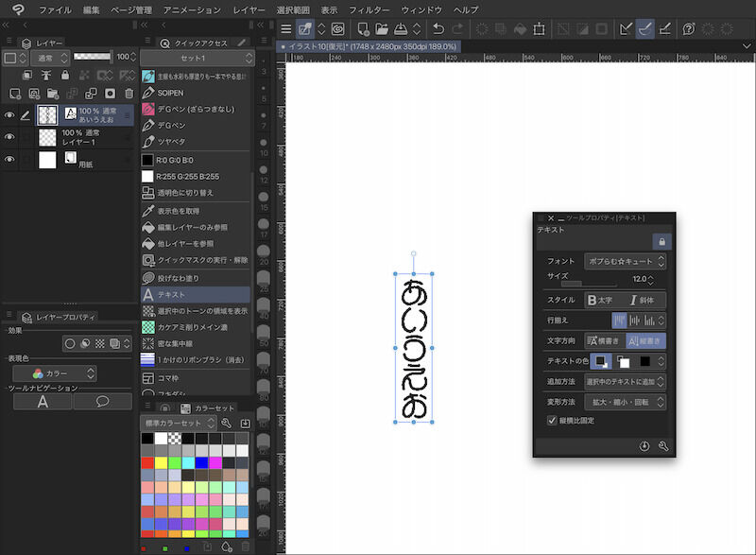Image resolution: width=756 pixels, height=555 pixels.
Task: Toggle the snap to ruler icon in command bar
Action: [626, 29]
